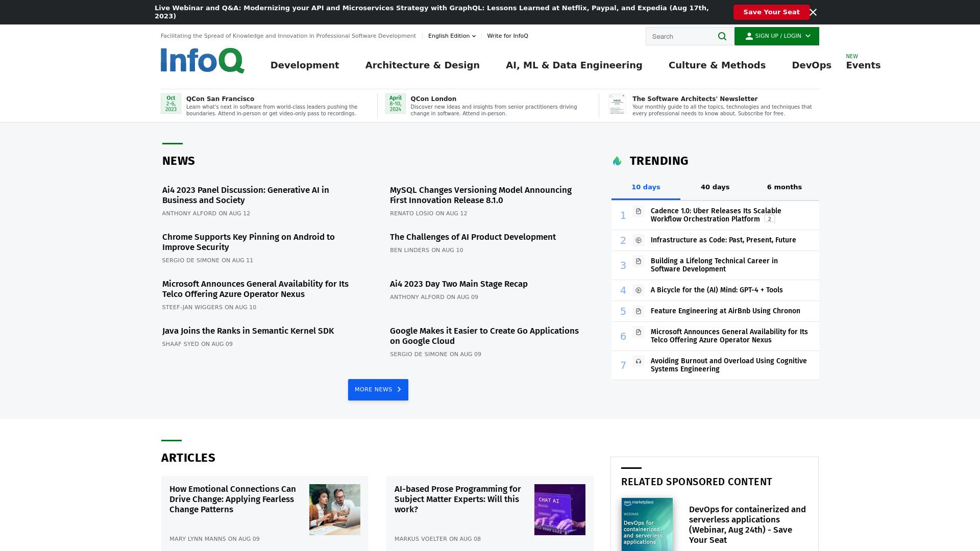980x551 pixels.
Task: Open the QCon London link
Action: coord(433,99)
